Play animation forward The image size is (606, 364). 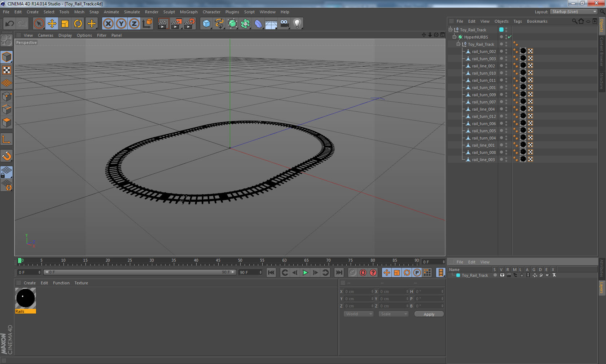[x=305, y=272]
